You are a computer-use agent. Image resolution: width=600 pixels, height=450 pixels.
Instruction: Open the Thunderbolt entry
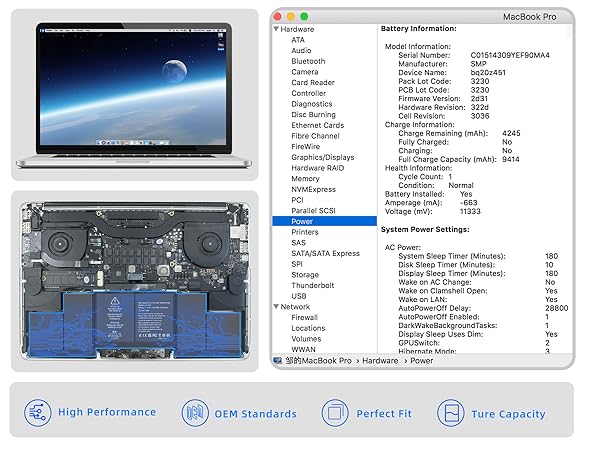click(x=313, y=285)
